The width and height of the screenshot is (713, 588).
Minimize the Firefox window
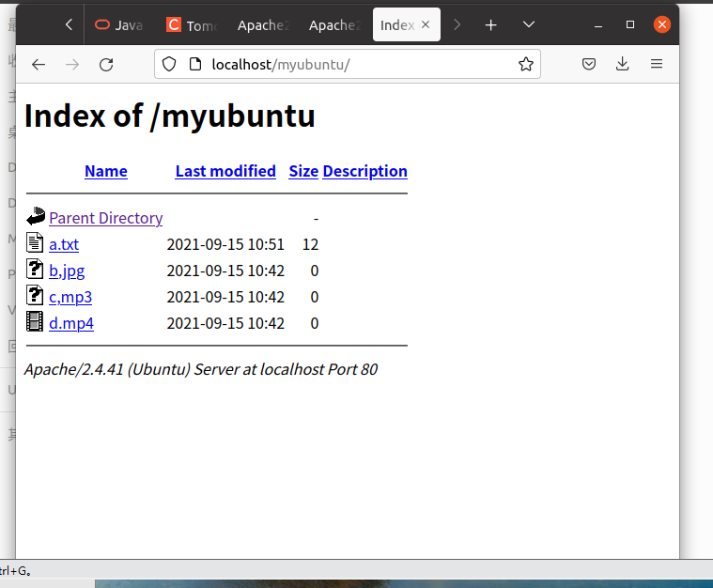tap(598, 25)
